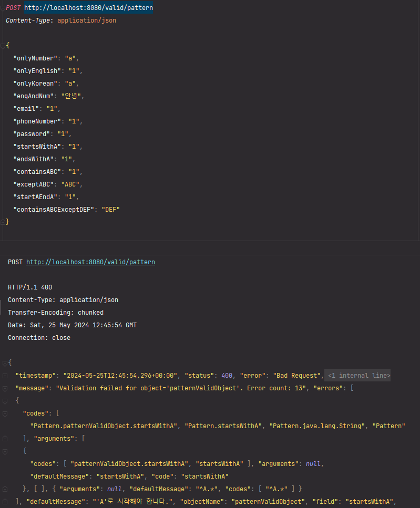Click 'Transfer-Encoding: chunked' header line

tap(56, 313)
